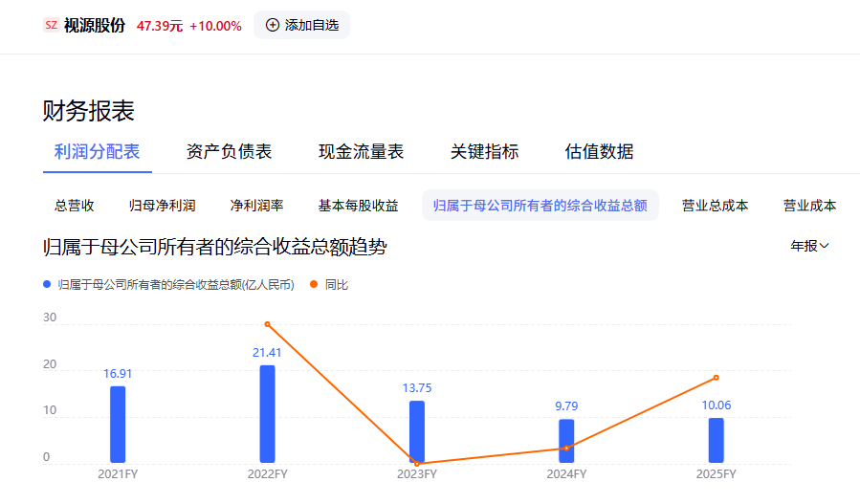This screenshot has width=860, height=504.
Task: Select the 归母净利润 metric
Action: pyautogui.click(x=162, y=206)
